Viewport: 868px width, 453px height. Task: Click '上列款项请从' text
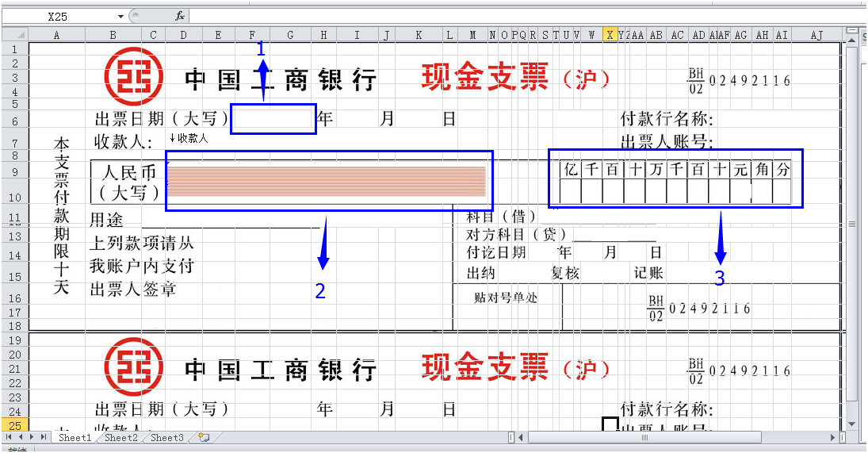click(142, 243)
